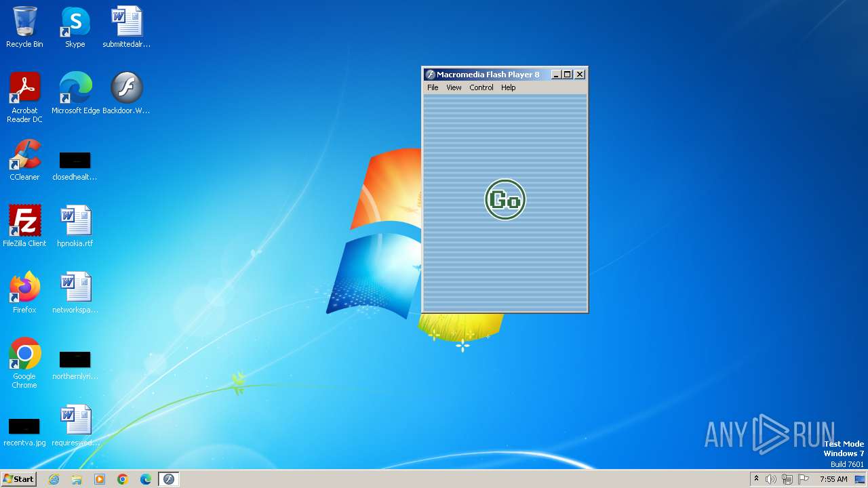Minimize the Macromedia Flash Player window
The height and width of the screenshot is (488, 868).
tap(556, 75)
